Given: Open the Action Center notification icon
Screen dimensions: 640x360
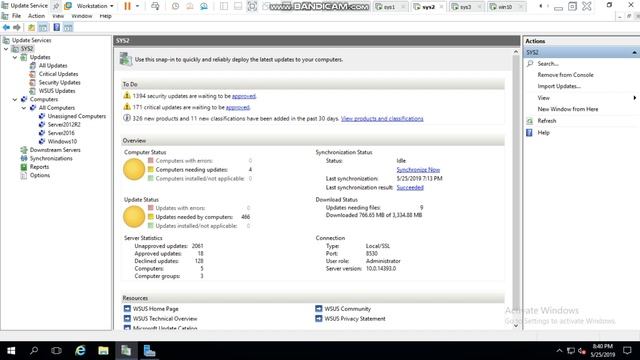Looking at the screenshot, I should point(627,351).
